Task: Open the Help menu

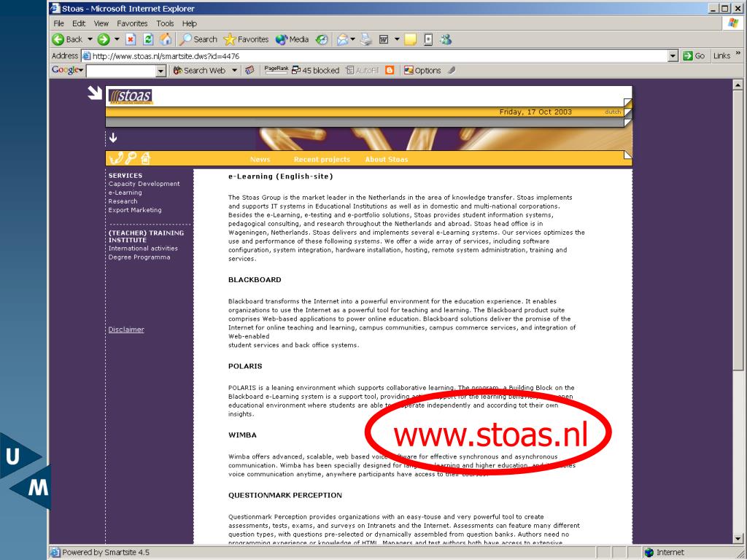Action: click(189, 23)
